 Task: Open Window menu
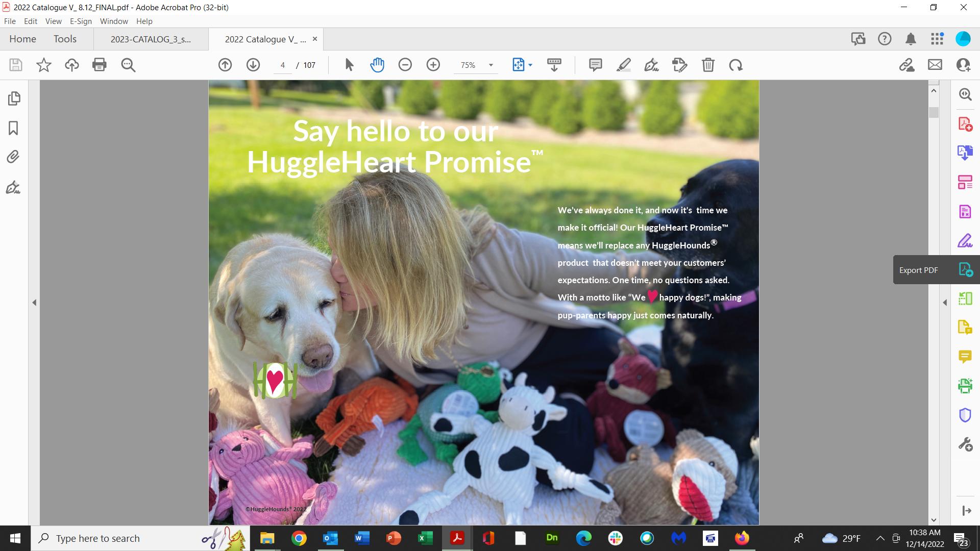pos(114,21)
